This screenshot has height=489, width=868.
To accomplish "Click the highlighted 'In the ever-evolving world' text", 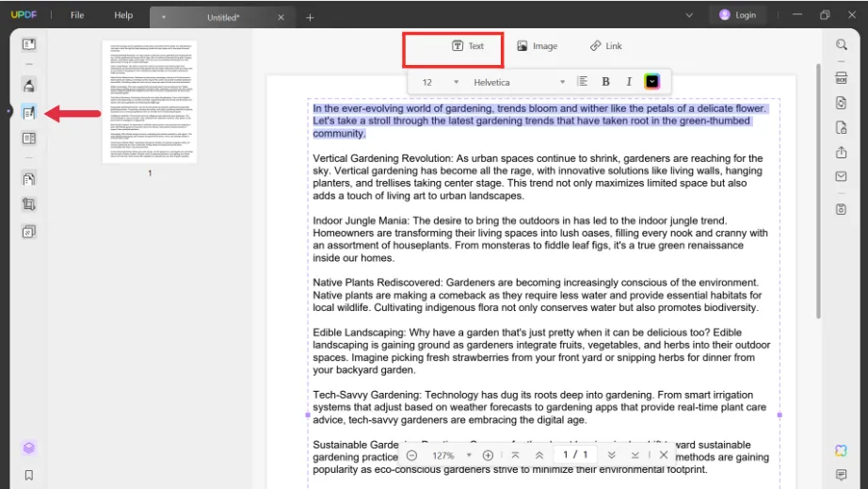I will (539, 121).
